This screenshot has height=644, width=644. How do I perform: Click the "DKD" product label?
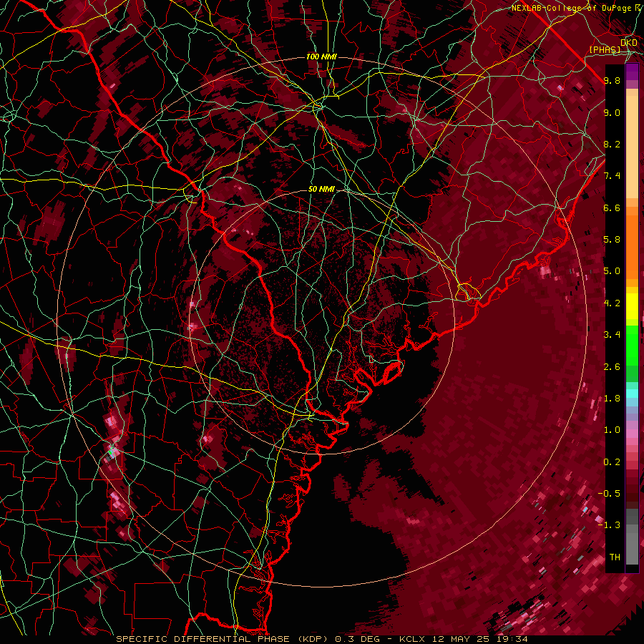(629, 43)
